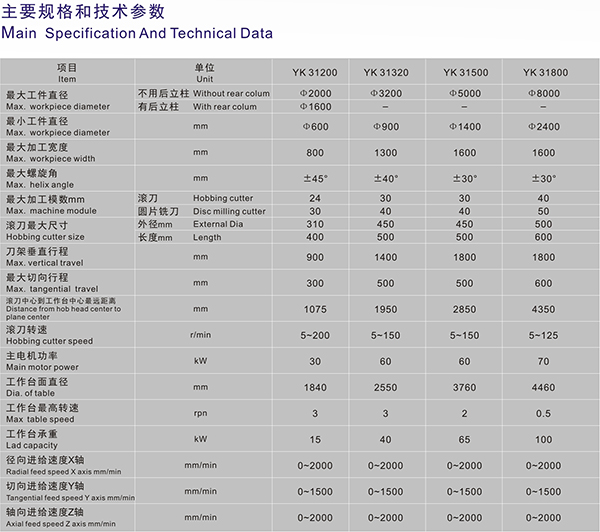Click the '±45°' cell
This screenshot has height=532, width=600.
click(x=315, y=179)
